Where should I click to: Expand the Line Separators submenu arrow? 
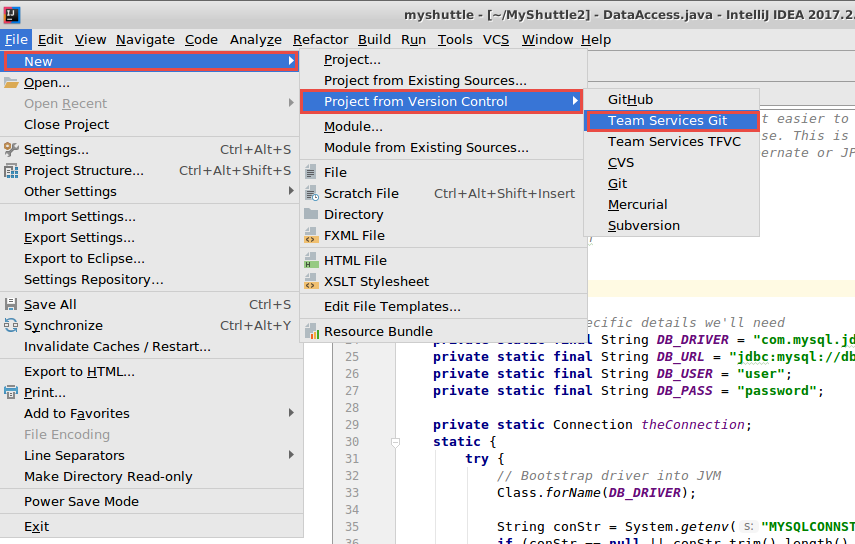[x=291, y=455]
